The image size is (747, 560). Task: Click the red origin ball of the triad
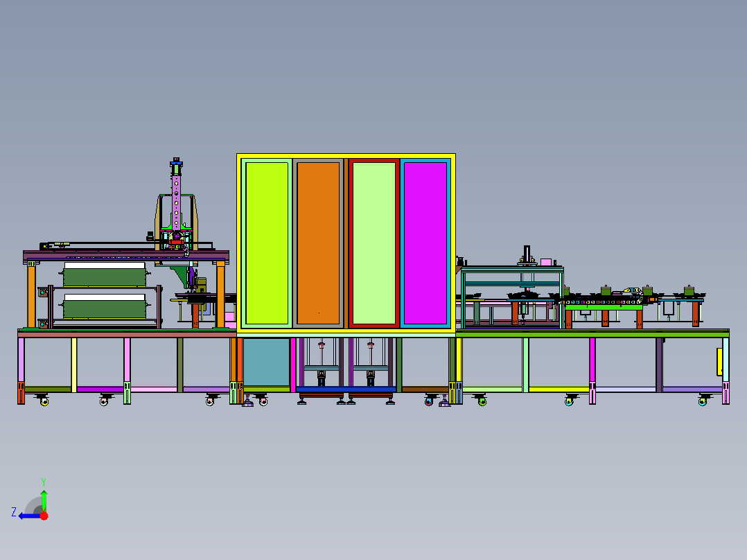(x=44, y=516)
